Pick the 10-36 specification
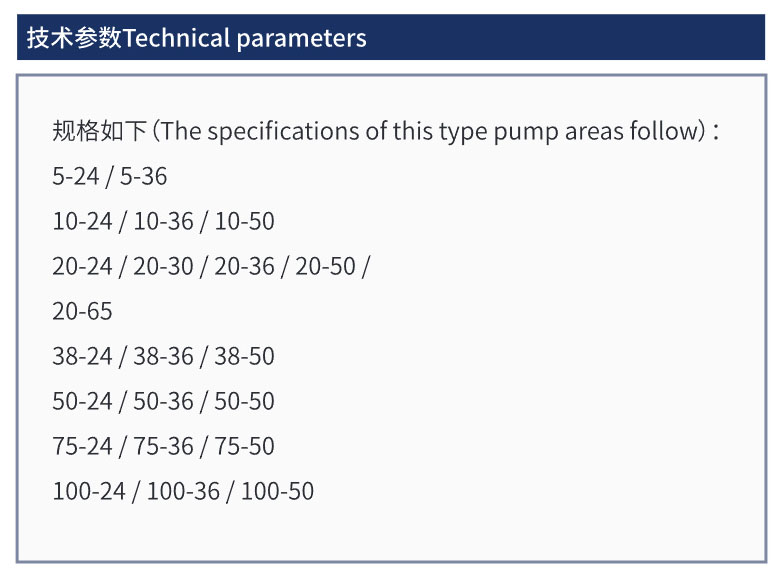Viewport: 782px width, 580px height. 163,222
